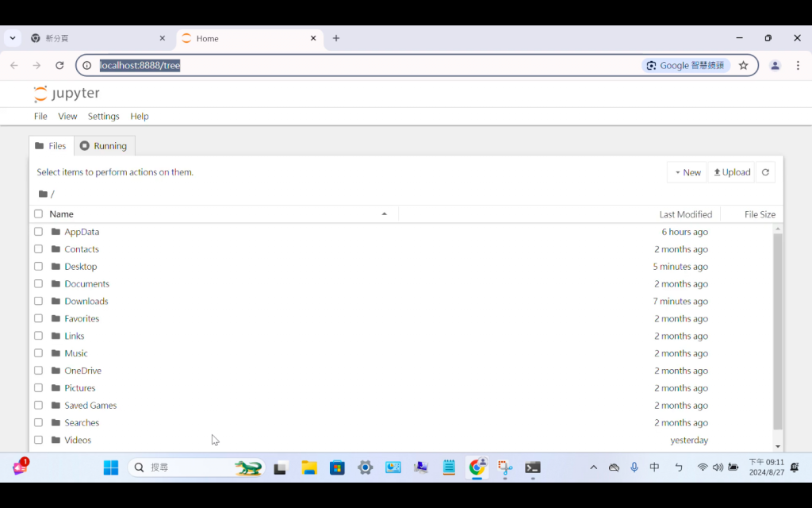Open Wi-Fi network tray icon
This screenshot has width=812, height=508.
tap(703, 468)
